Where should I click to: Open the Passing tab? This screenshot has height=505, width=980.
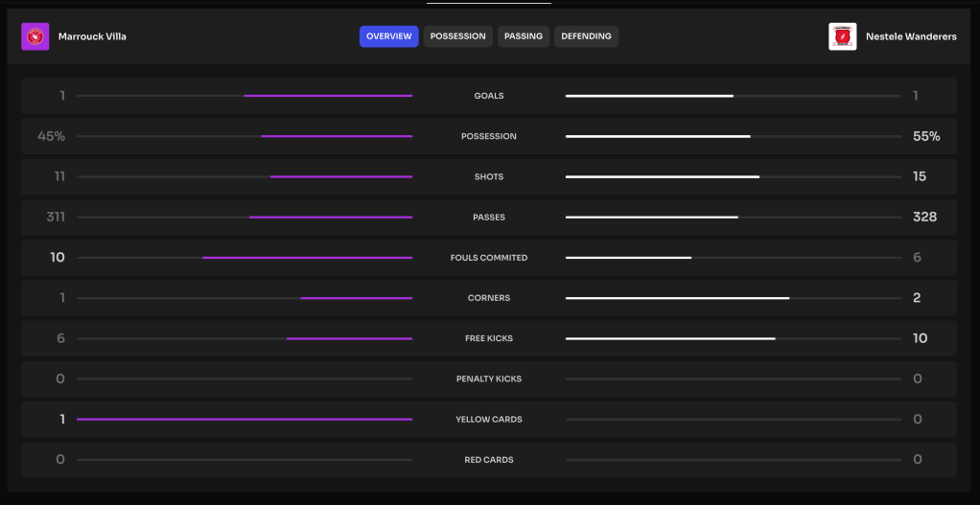(524, 36)
